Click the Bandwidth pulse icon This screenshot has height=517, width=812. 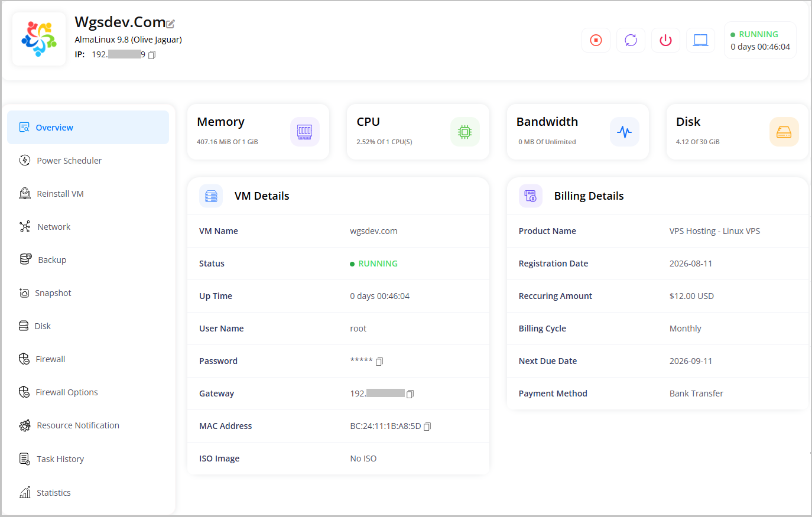[x=624, y=132]
